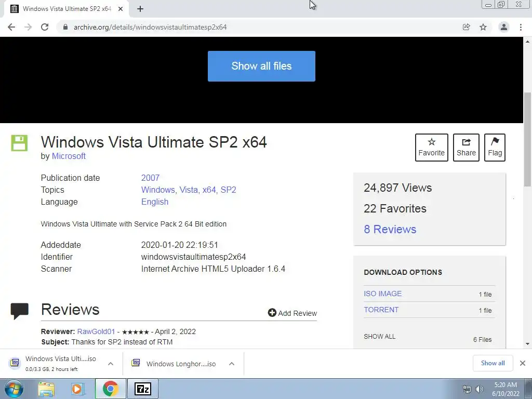Viewport: 532px width, 399px height.
Task: Open the 2007 publication date link
Action: 150,178
